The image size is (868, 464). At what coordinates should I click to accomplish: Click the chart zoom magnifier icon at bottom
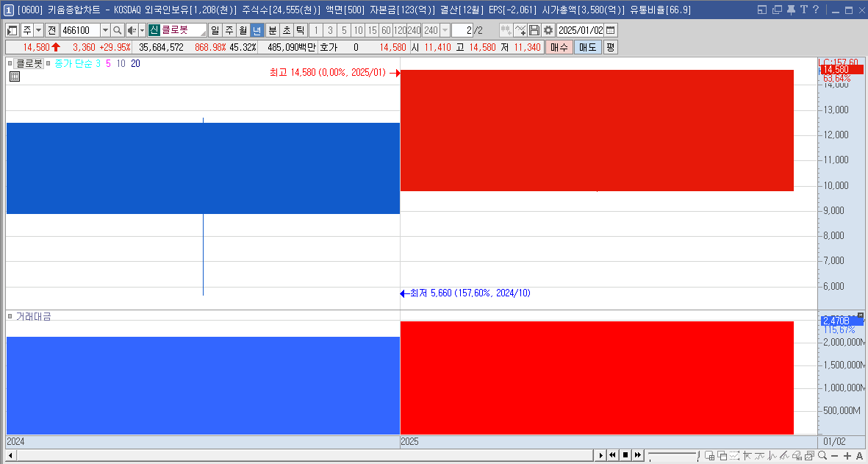[822, 455]
